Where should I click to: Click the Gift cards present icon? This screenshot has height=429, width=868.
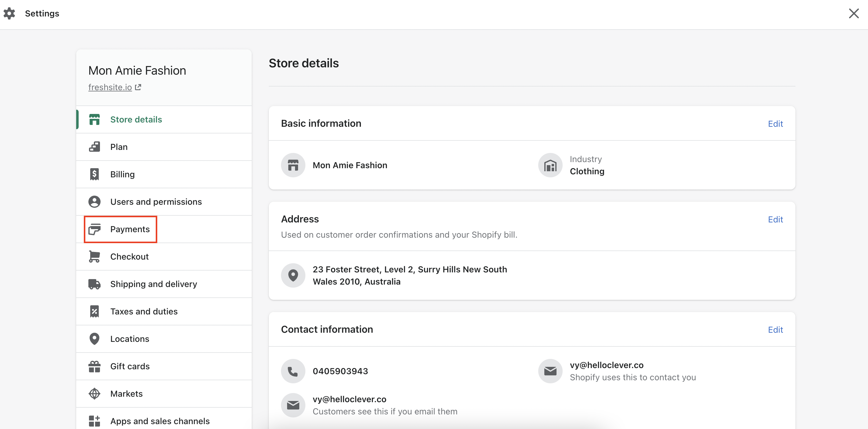tap(94, 366)
